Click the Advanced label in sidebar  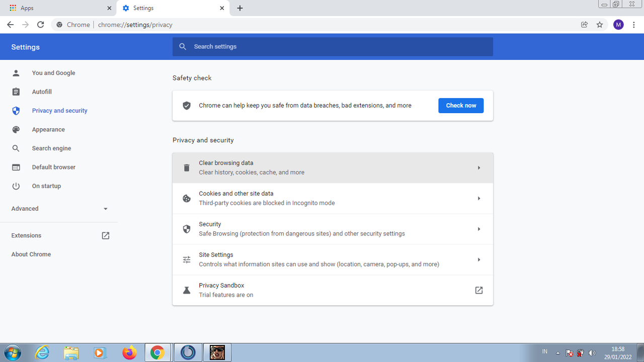(25, 209)
